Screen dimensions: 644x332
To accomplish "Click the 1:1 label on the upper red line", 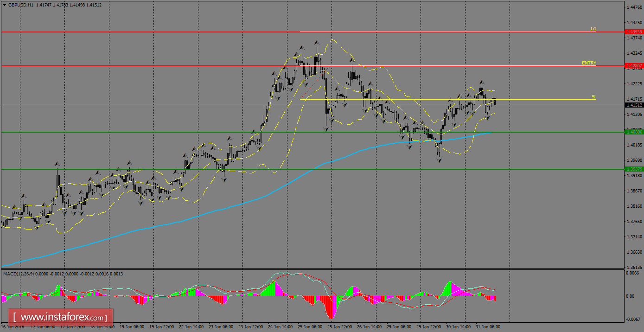I will click(x=593, y=29).
